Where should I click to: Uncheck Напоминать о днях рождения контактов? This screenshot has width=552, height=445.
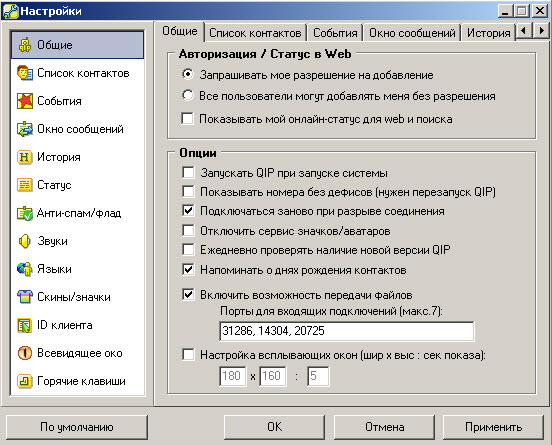coord(188,270)
